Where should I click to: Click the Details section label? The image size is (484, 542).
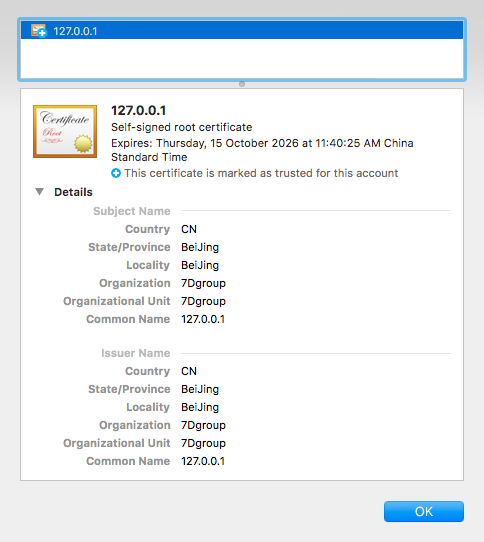pyautogui.click(x=73, y=192)
